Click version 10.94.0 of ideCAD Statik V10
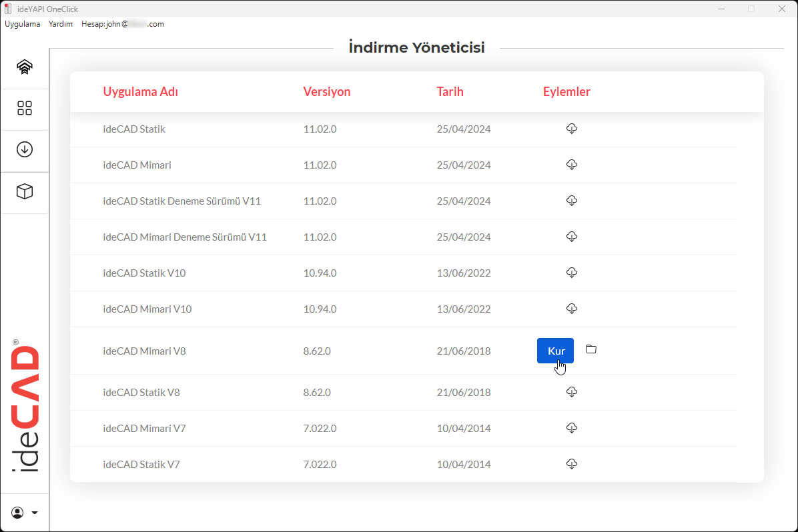798x532 pixels. [320, 273]
